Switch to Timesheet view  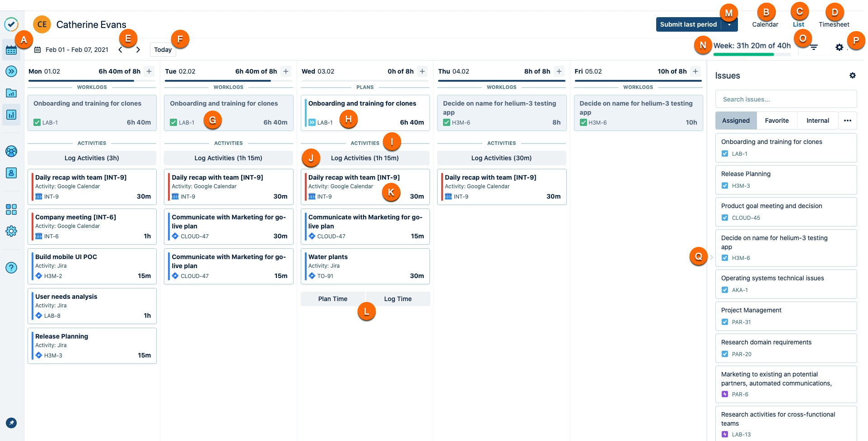coord(834,24)
